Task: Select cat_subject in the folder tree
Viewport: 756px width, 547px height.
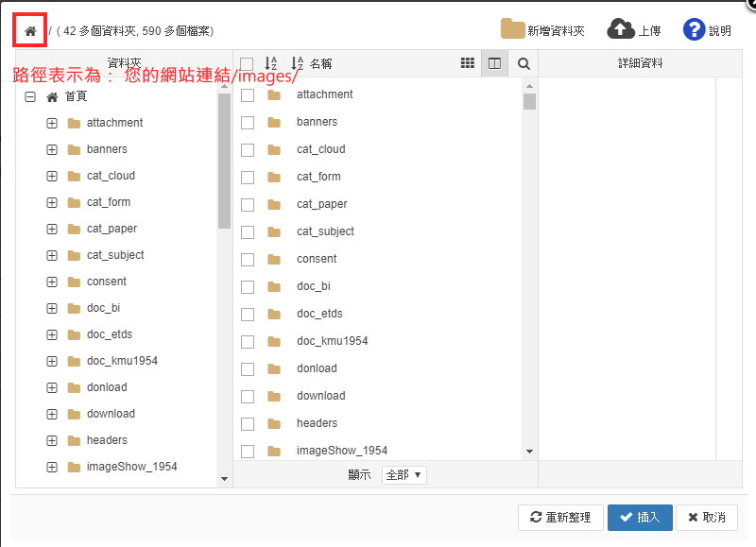Action: point(115,255)
